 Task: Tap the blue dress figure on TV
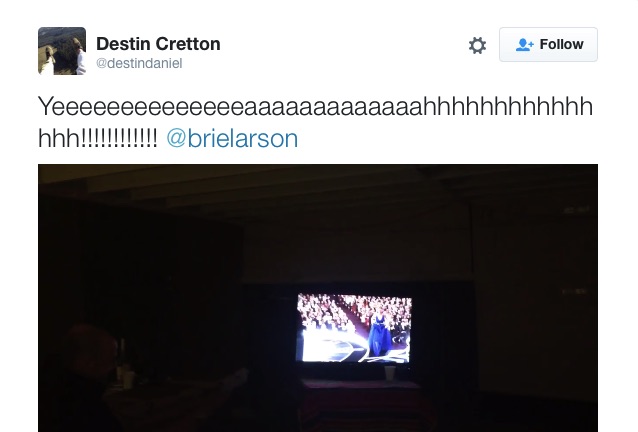(380, 334)
